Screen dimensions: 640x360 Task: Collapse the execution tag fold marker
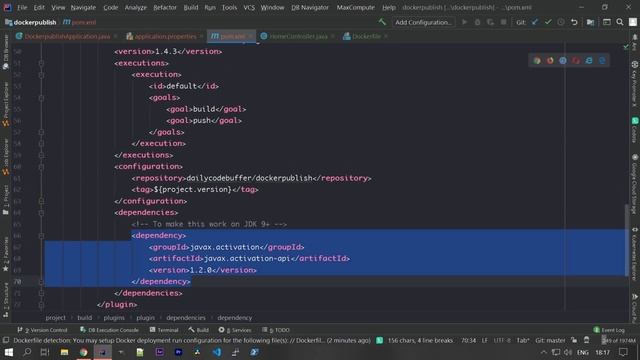point(41,75)
